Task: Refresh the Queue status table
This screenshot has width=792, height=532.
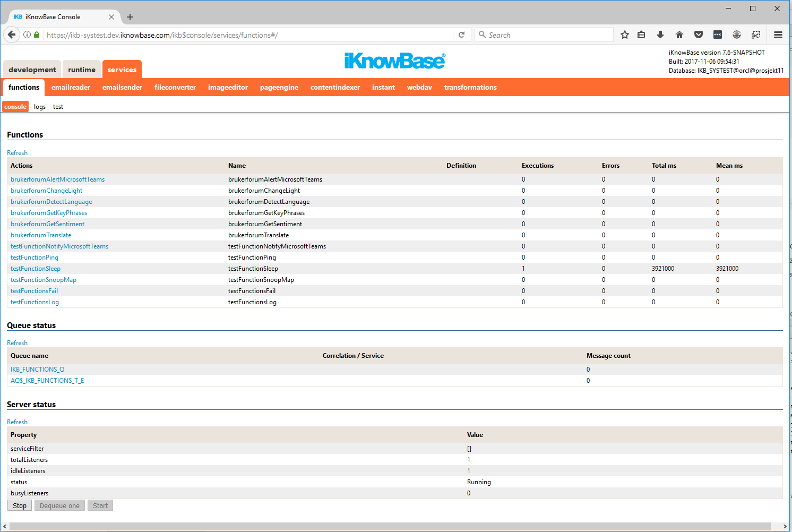Action: click(17, 343)
